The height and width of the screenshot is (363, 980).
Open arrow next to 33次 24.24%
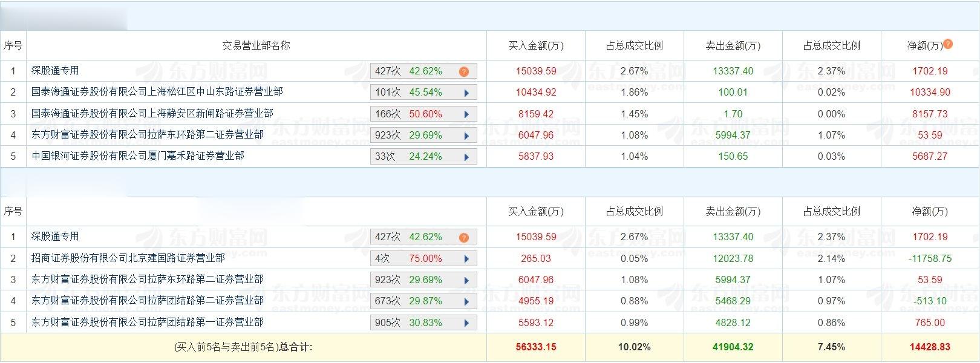pos(466,157)
